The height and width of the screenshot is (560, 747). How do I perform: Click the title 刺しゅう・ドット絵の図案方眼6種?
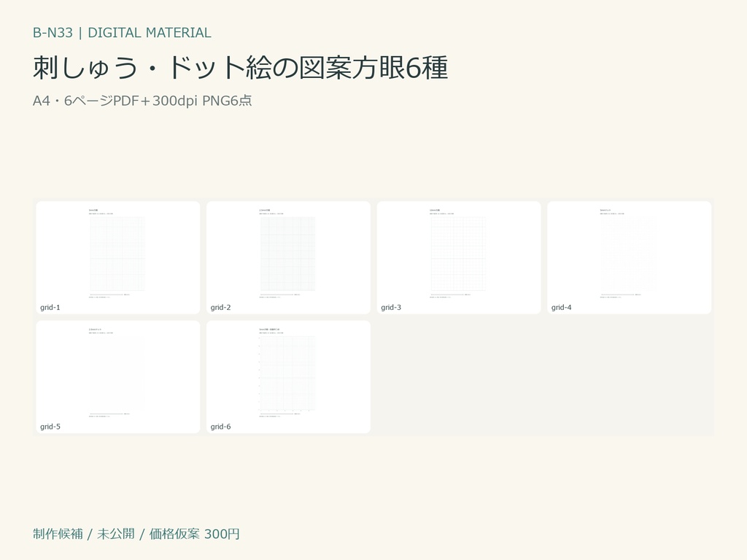click(240, 67)
